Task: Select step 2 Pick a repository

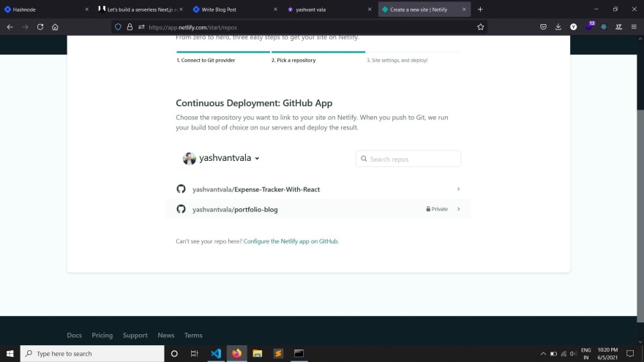Action: coord(293,60)
